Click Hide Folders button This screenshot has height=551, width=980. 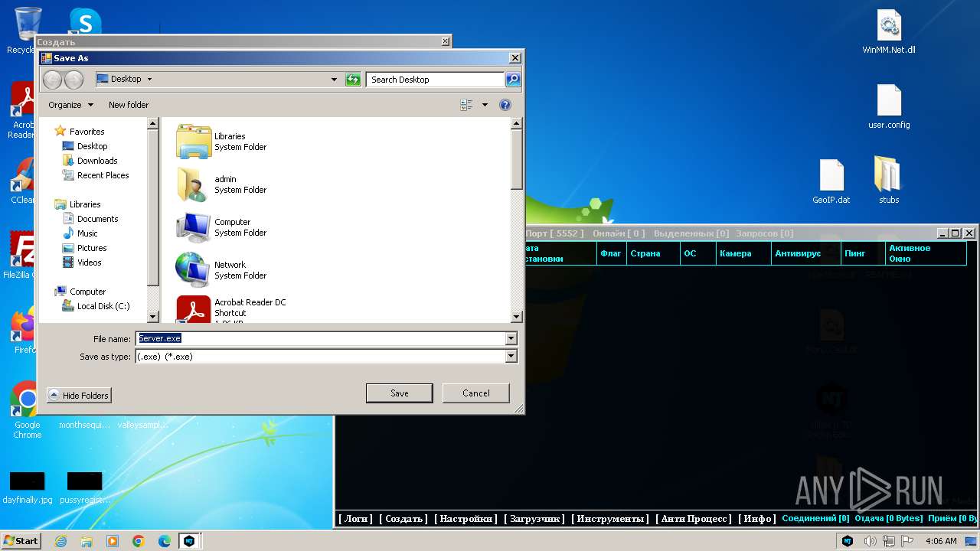[79, 396]
